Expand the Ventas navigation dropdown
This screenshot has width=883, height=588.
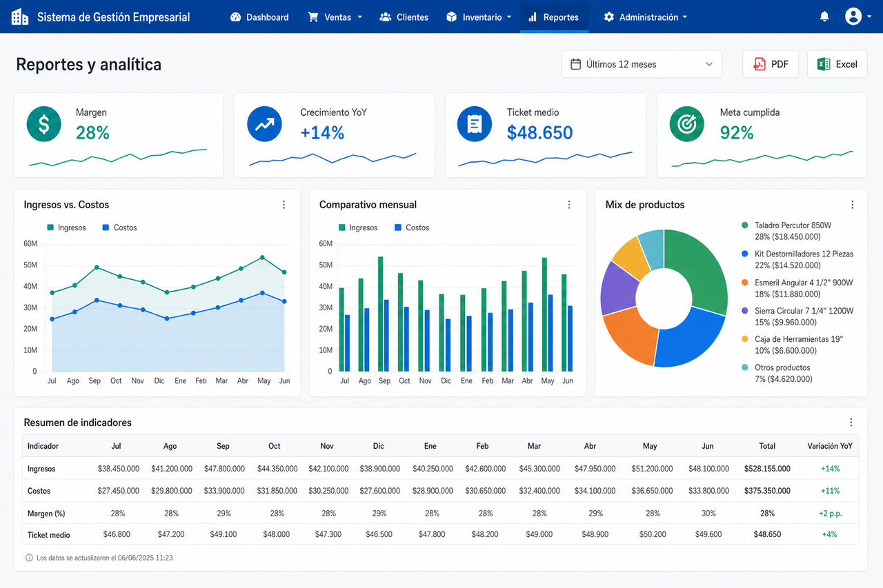point(335,17)
